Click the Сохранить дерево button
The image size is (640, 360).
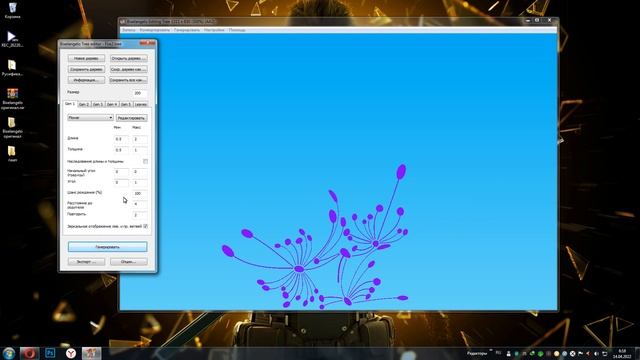tap(87, 69)
